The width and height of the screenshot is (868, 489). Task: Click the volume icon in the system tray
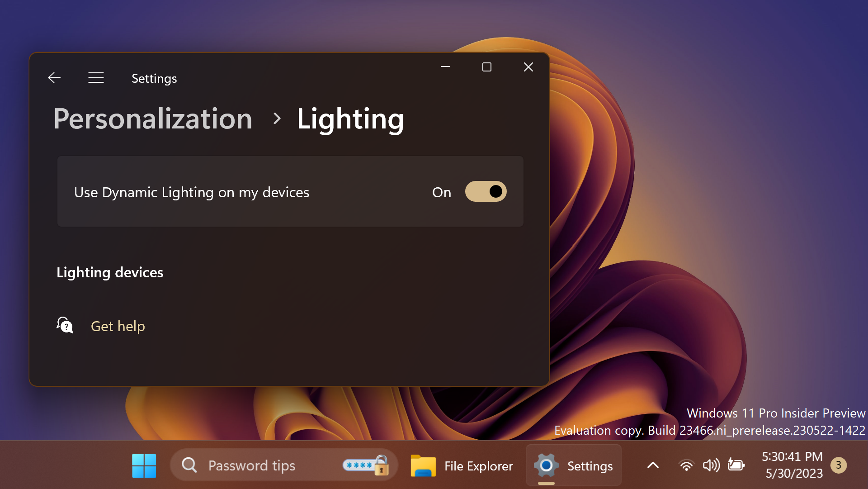(711, 465)
